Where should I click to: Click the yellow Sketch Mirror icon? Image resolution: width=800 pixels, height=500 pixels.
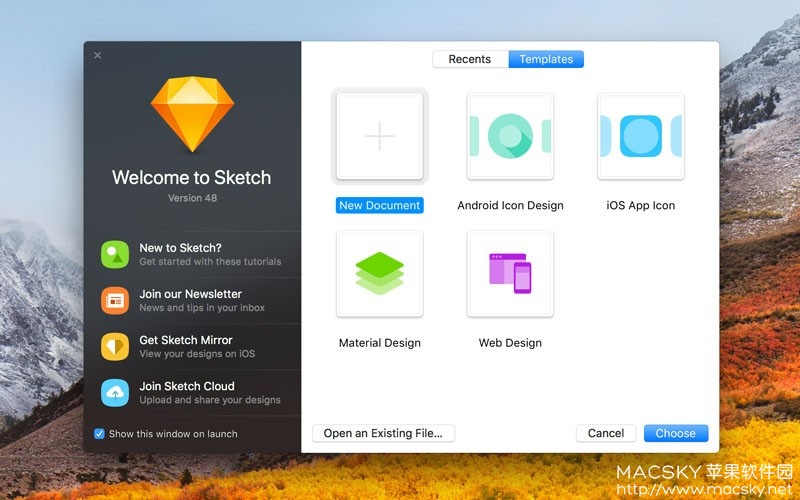click(x=115, y=346)
